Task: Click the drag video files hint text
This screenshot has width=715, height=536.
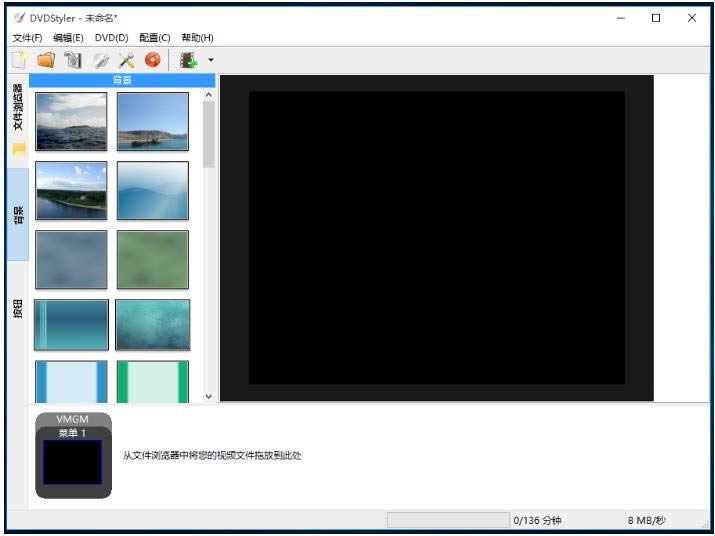Action: [x=212, y=455]
